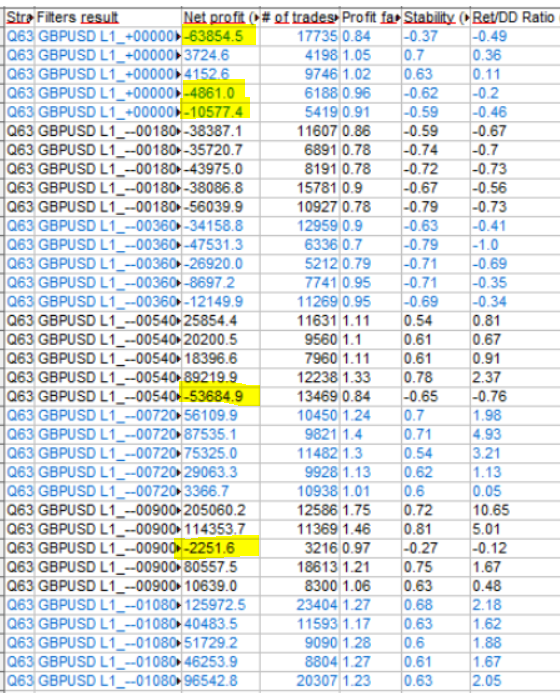Viewport: 560px width, 693px height.
Task: Select net profit cell 25854.4
Action: [x=220, y=321]
